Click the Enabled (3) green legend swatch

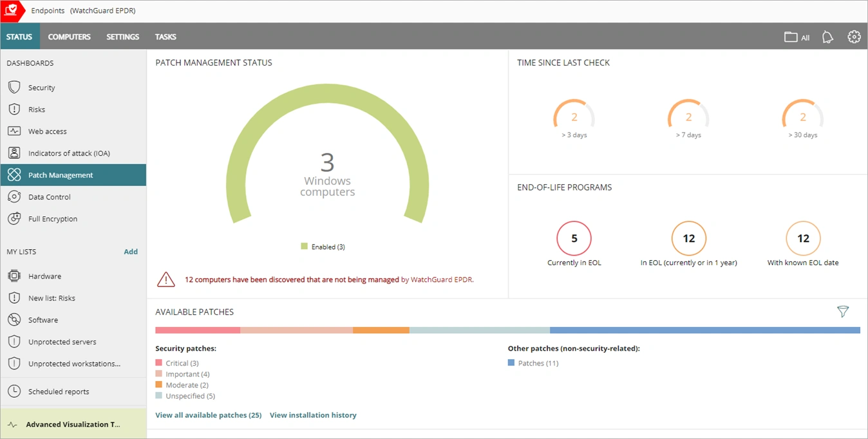(x=305, y=247)
